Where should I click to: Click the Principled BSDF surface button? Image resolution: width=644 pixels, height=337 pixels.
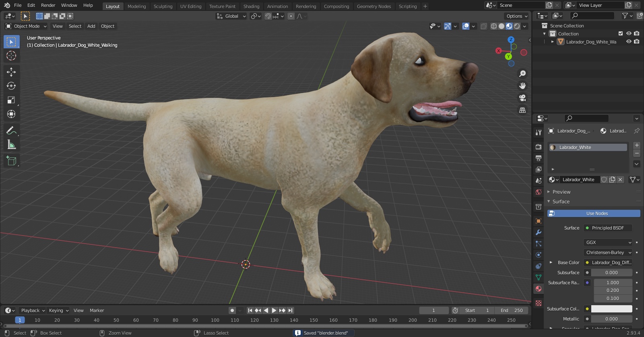coord(608,228)
